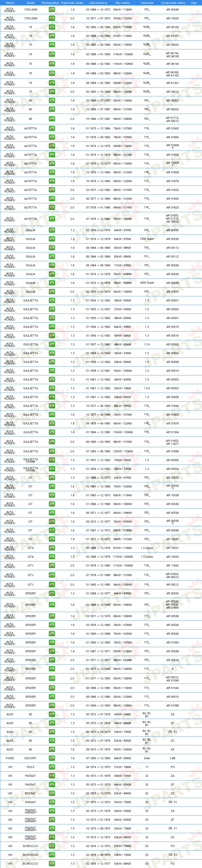Select engine code AR 01699
Screen dimensions: 202x868
point(172,451)
